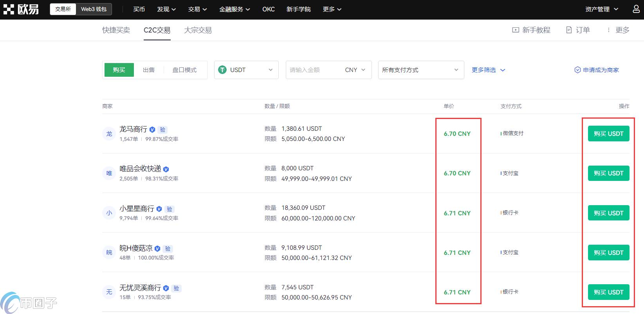This screenshot has height=314, width=644.
Task: Open merchant name 皖H傻菇凉
Action: click(x=136, y=248)
